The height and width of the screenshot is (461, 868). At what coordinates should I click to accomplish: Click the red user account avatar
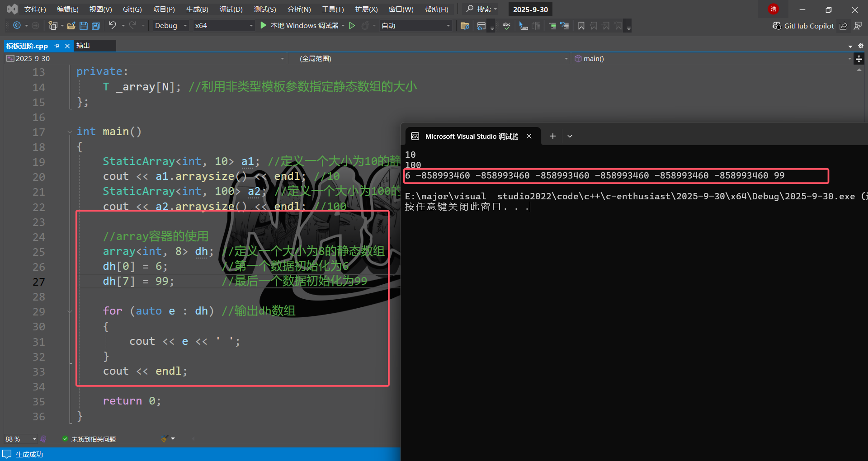coord(774,9)
